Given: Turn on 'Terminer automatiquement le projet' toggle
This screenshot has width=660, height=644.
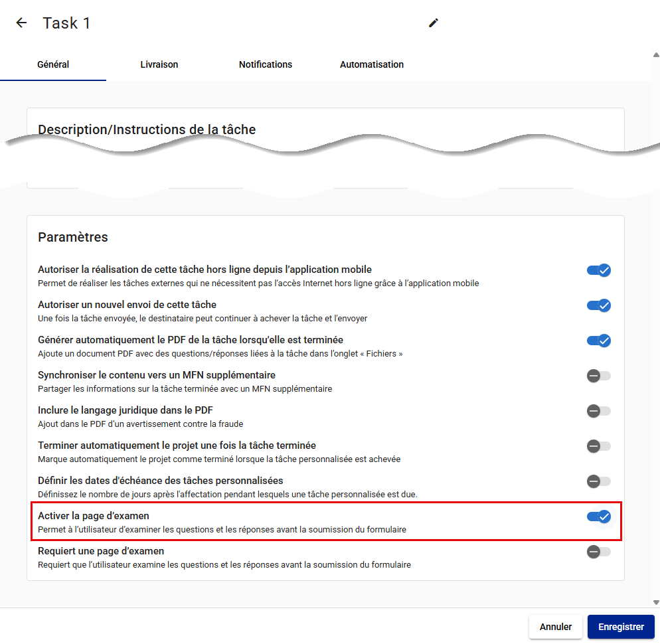Looking at the screenshot, I should [598, 446].
